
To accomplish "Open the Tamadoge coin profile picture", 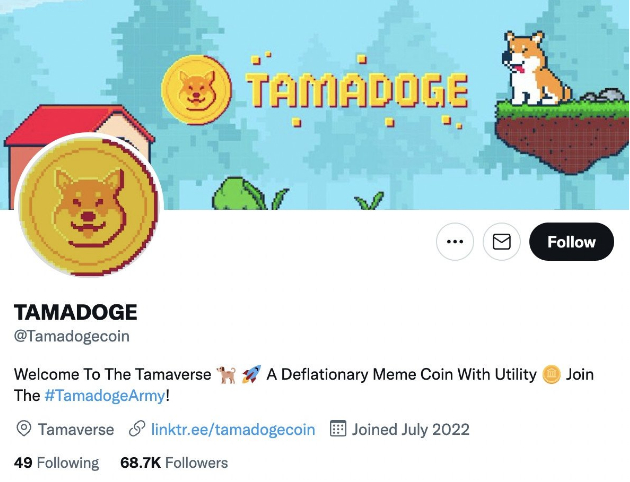I will [89, 206].
